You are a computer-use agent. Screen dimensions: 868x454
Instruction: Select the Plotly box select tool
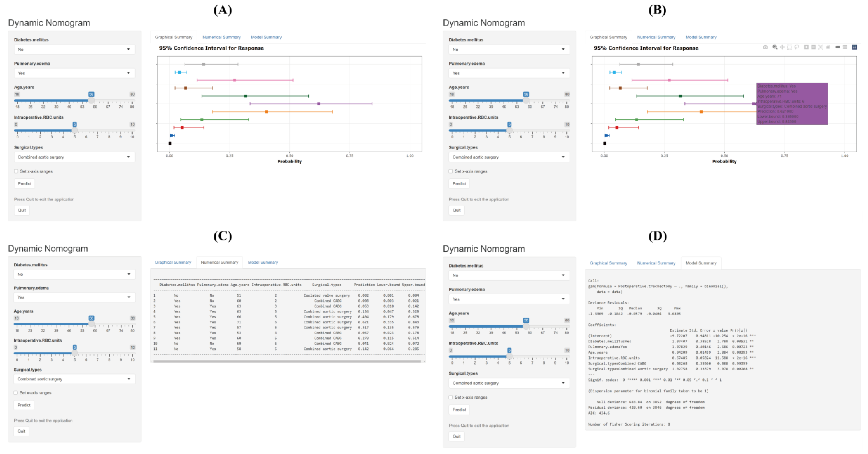[x=790, y=47]
